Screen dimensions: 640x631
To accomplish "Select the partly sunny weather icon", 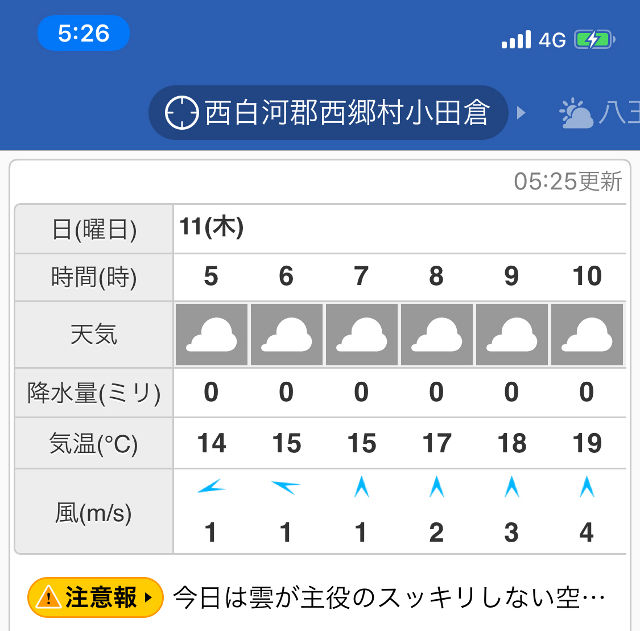I will click(x=576, y=113).
